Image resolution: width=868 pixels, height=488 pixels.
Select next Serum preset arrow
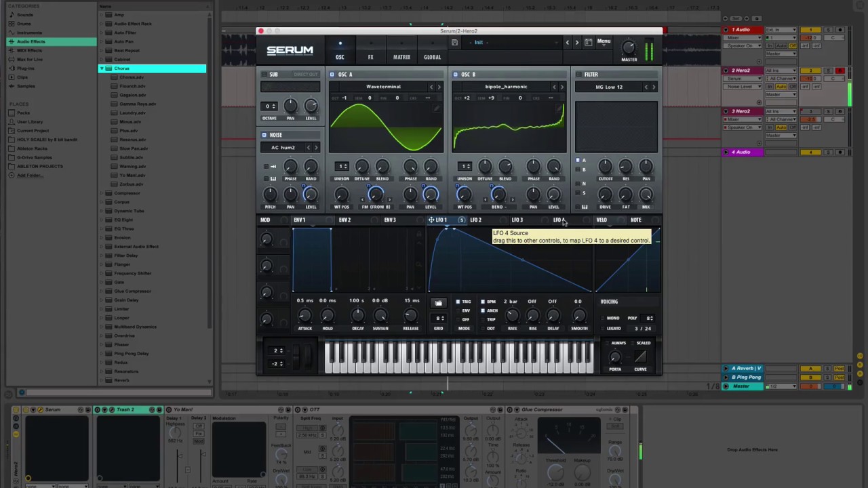pyautogui.click(x=577, y=42)
